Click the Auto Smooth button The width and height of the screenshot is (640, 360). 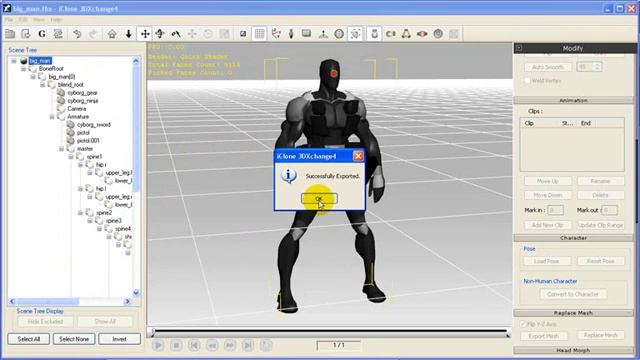[548, 67]
